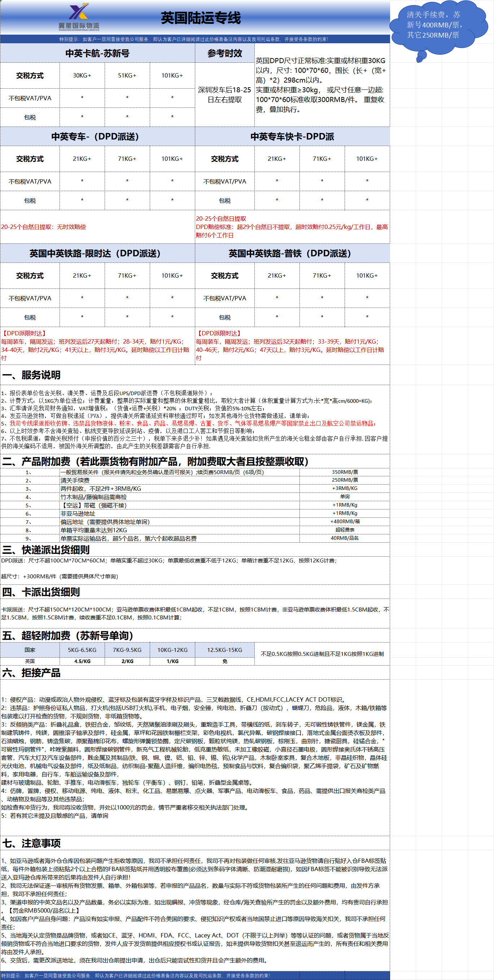Click the 深圳发车后18-25日左右提取 cell
The width and height of the screenshot is (494, 980).
[x=225, y=95]
